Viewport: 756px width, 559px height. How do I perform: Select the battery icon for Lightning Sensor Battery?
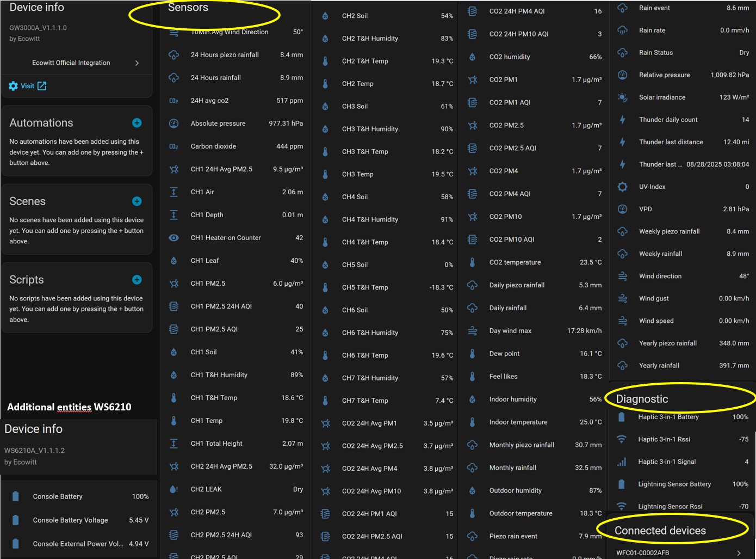point(622,484)
